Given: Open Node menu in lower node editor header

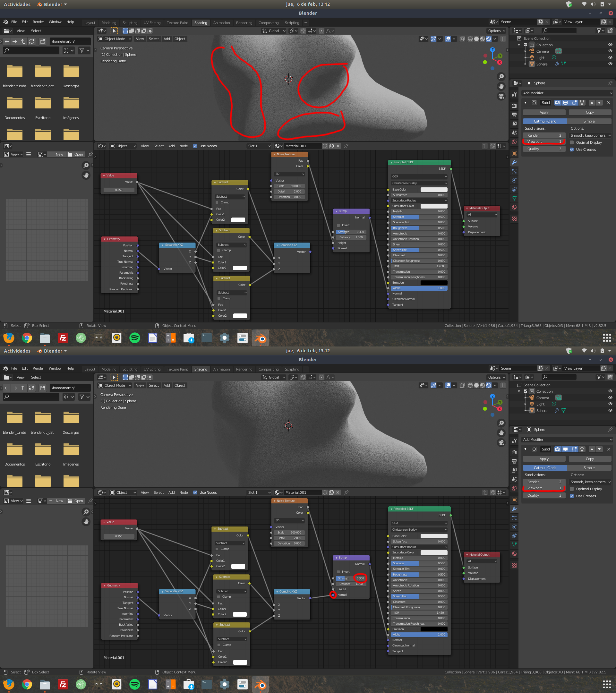Looking at the screenshot, I should click(x=184, y=492).
